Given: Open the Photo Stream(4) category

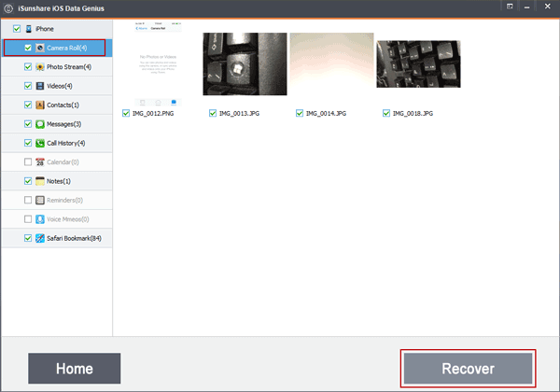Looking at the screenshot, I should pos(57,67).
